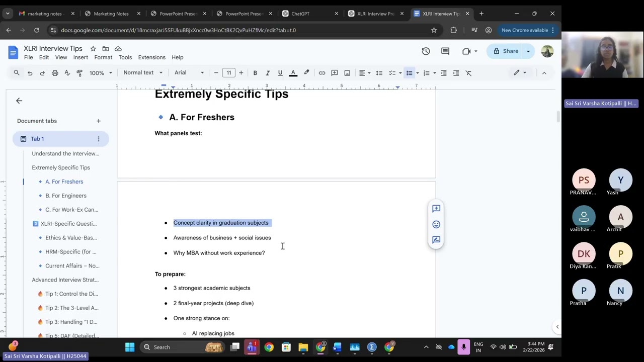Open Tab 1 options menu
This screenshot has height=362, width=644.
tap(99, 139)
